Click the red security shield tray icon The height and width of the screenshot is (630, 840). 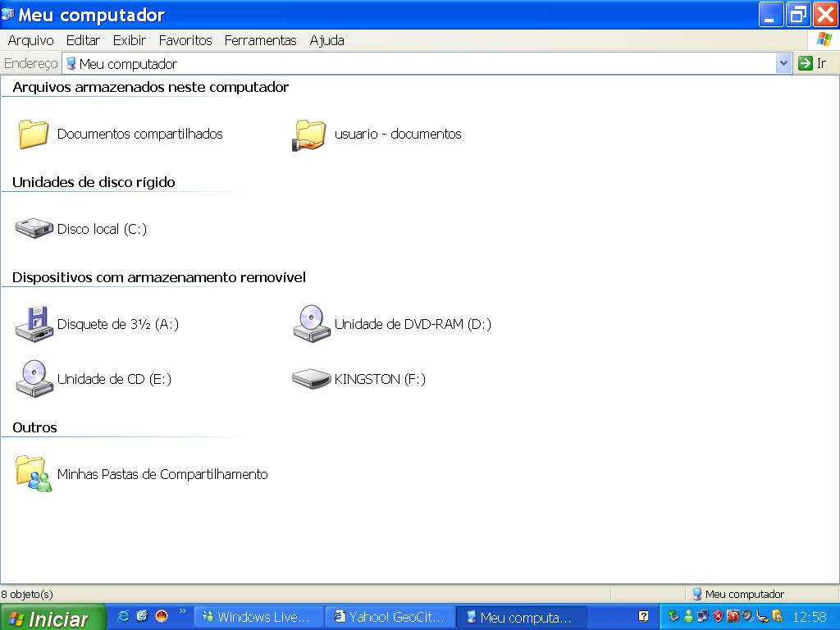718,617
